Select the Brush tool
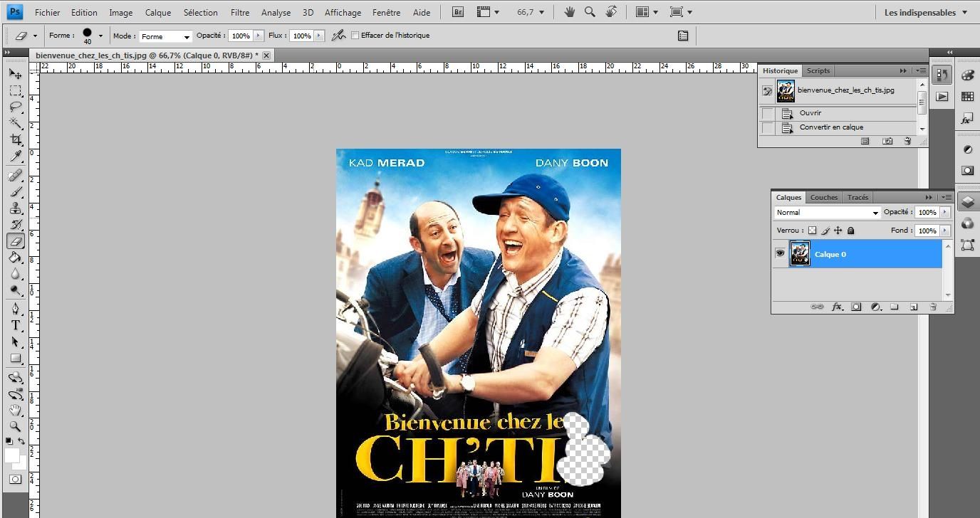The width and height of the screenshot is (980, 518). (15, 191)
